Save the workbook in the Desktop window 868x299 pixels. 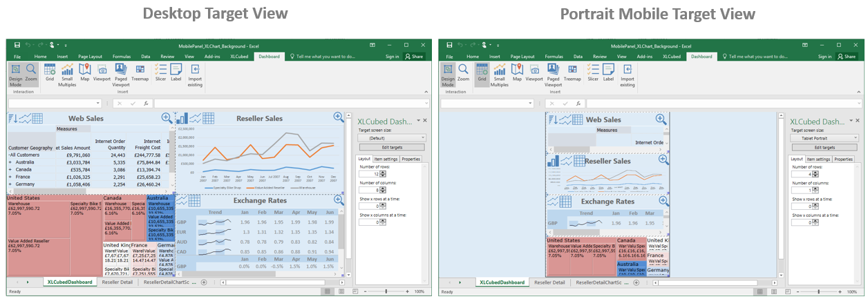(x=17, y=44)
